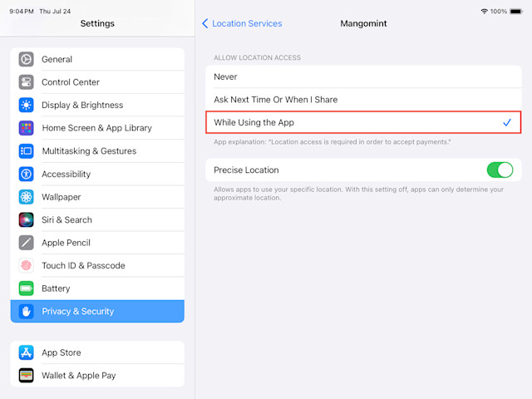Click the Control Center switches icon

point(26,82)
